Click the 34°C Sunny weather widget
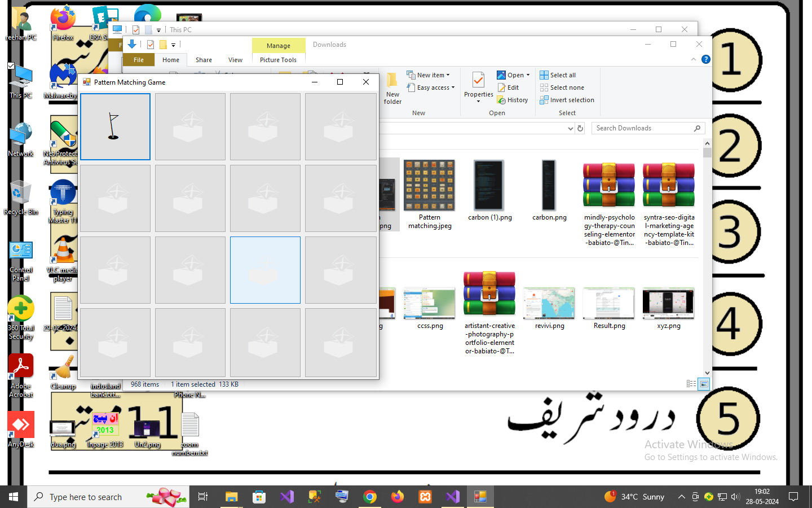Image resolution: width=812 pixels, height=508 pixels. pos(634,497)
